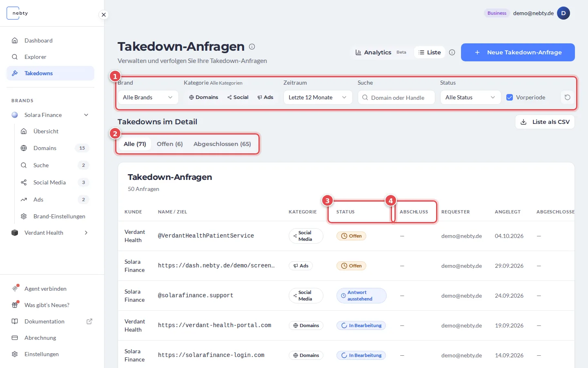Screen dimensions: 588x368
Task: Expand the Verdant Health brand
Action: [86, 233]
